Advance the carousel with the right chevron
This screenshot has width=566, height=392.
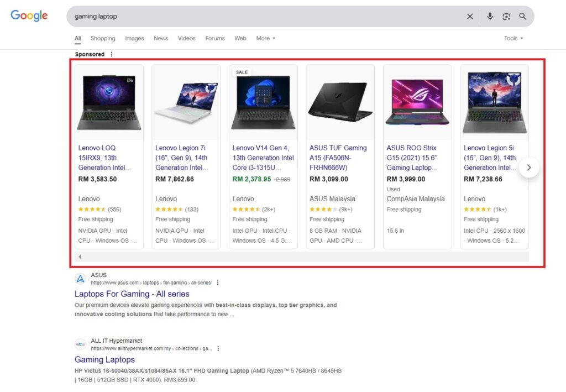529,167
